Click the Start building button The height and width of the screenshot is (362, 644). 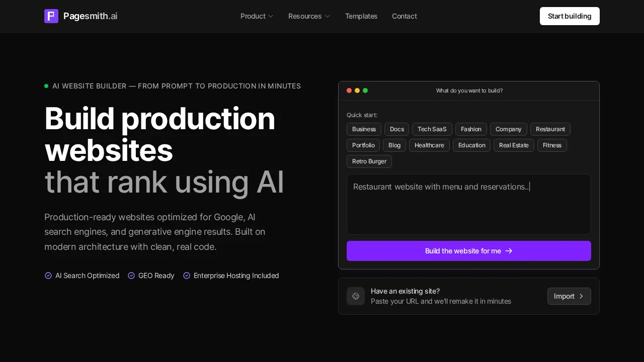click(x=570, y=16)
